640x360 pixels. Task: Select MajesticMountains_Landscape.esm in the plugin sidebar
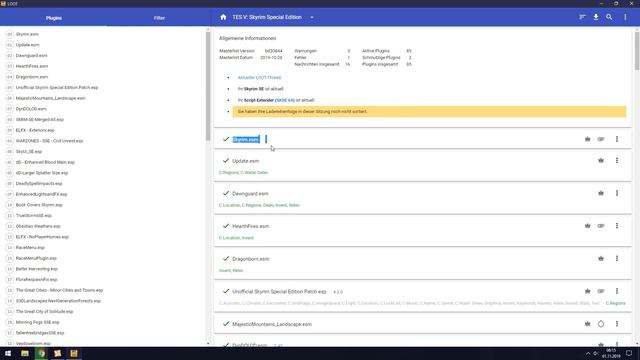[51, 98]
